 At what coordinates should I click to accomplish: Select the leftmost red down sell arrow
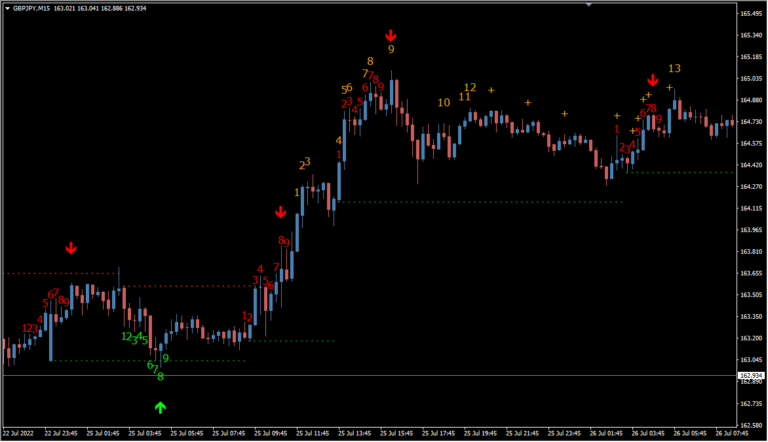[x=71, y=248]
